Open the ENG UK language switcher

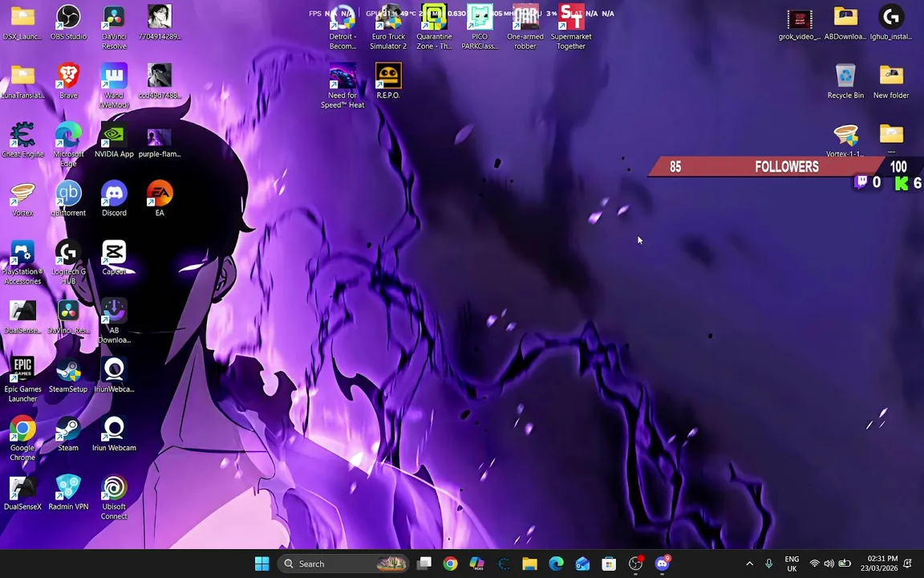(x=792, y=564)
